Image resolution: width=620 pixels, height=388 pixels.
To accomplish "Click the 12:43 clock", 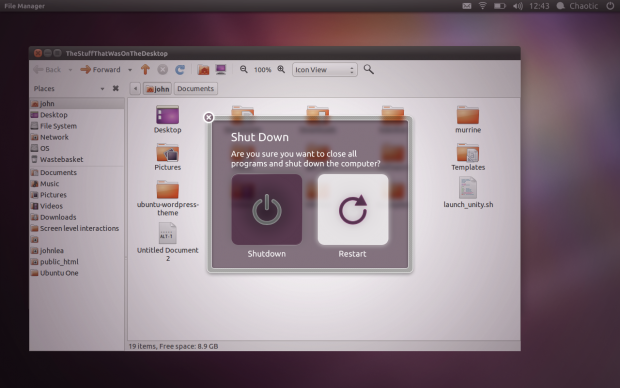I will pos(539,6).
